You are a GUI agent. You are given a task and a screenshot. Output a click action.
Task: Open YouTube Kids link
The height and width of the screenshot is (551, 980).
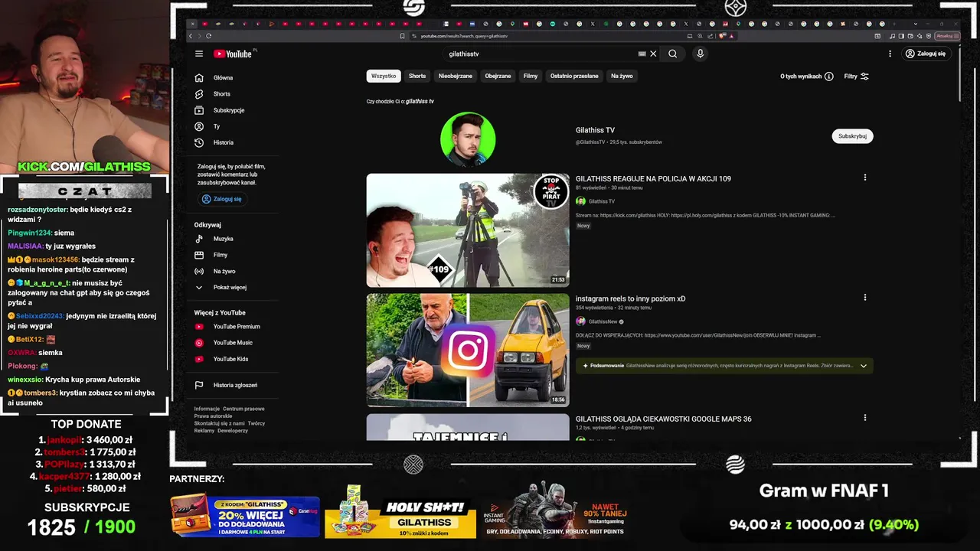[231, 359]
